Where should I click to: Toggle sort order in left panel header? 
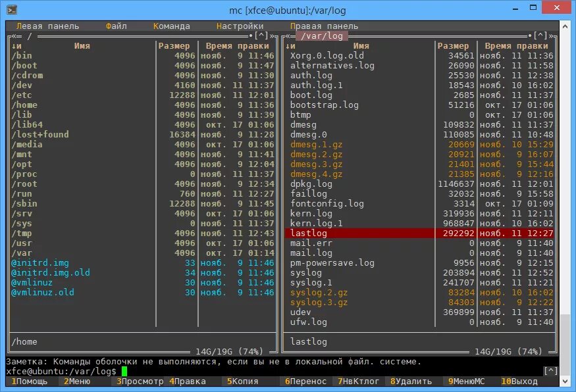click(16, 46)
